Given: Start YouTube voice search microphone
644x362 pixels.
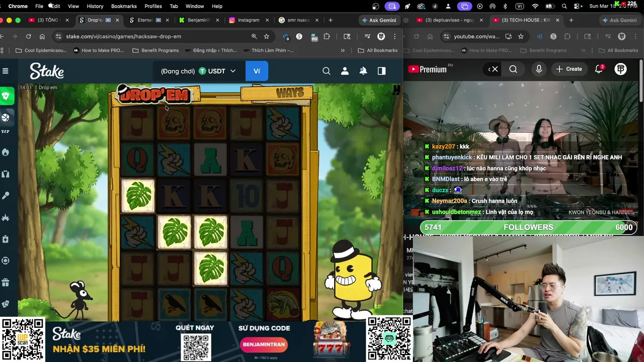Looking at the screenshot, I should 539,69.
